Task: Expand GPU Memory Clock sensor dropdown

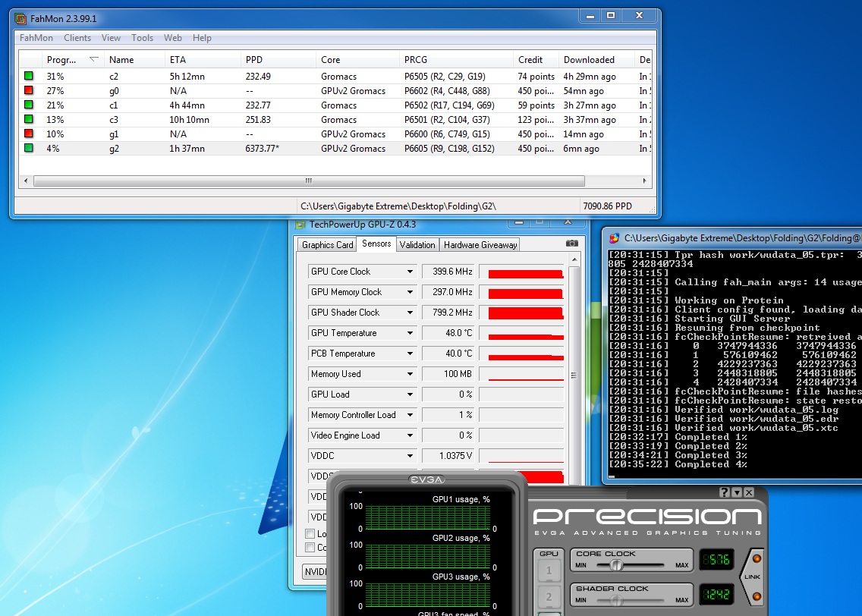Action: point(410,292)
